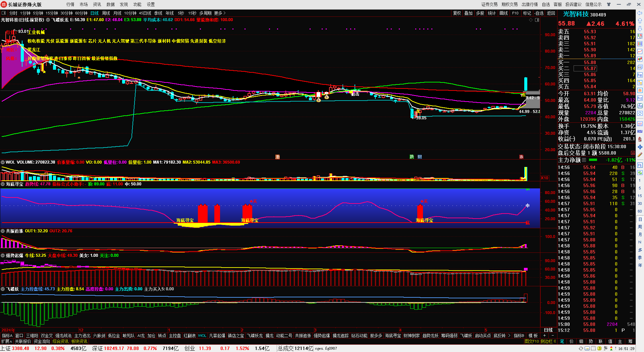Toggle the 复权 price adjustment option
This screenshot has height=352, width=644.
tap(457, 13)
